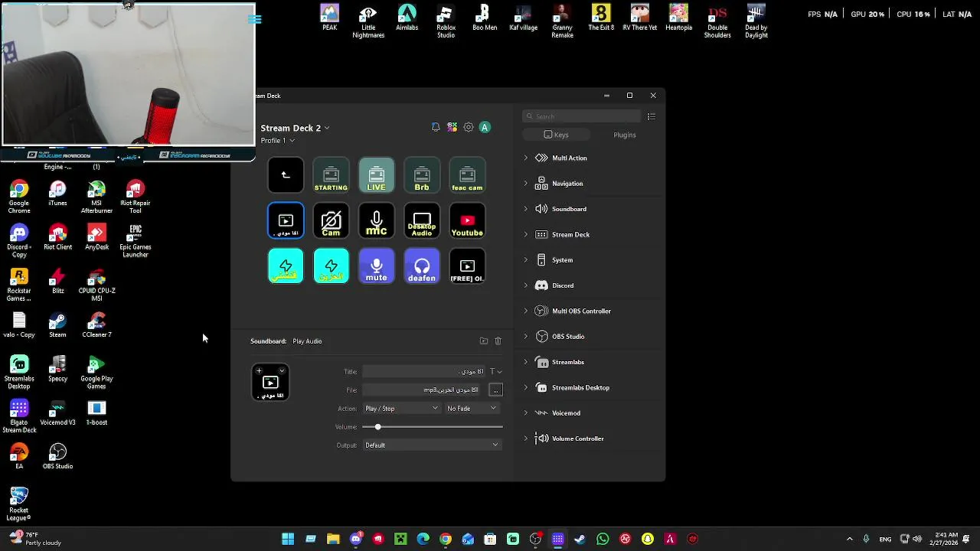Open Stream Deck settings gear
Image resolution: width=980 pixels, height=551 pixels.
click(469, 127)
